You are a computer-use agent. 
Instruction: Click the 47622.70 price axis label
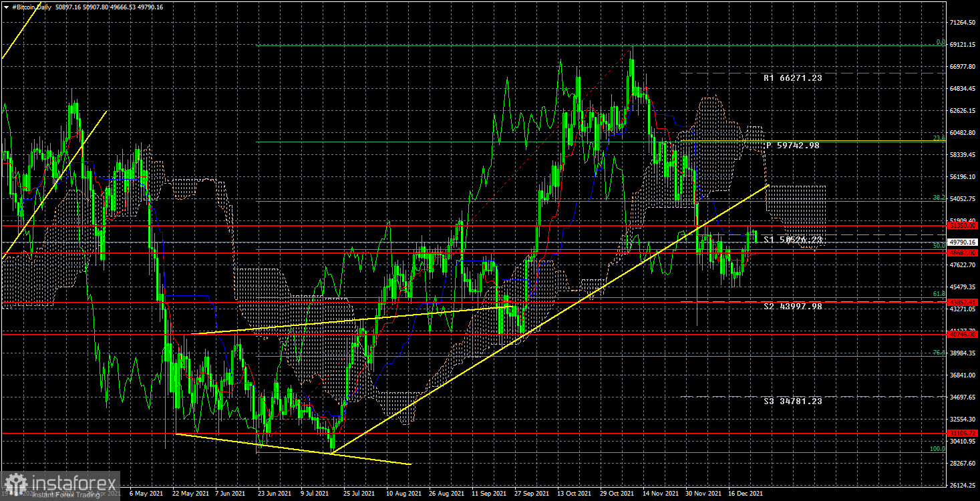click(963, 265)
